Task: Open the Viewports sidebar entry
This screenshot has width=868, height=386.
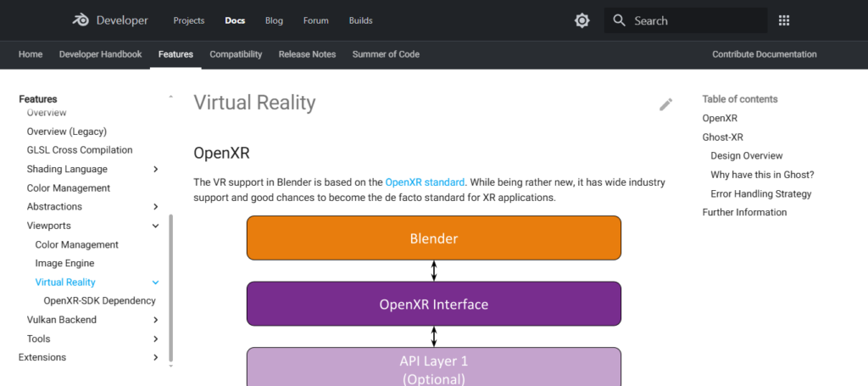Action: tap(48, 226)
